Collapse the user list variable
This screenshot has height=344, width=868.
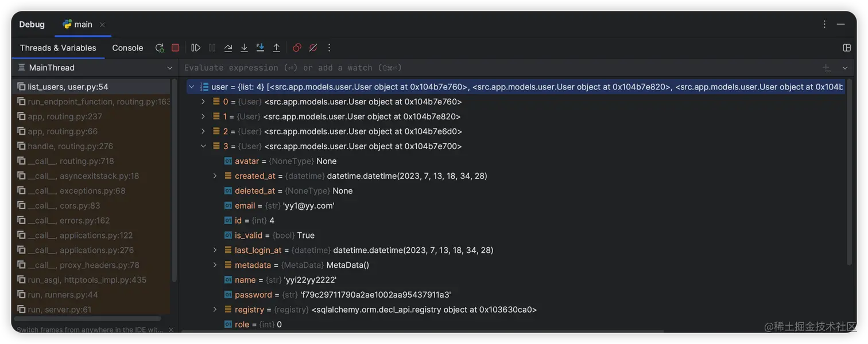click(192, 87)
